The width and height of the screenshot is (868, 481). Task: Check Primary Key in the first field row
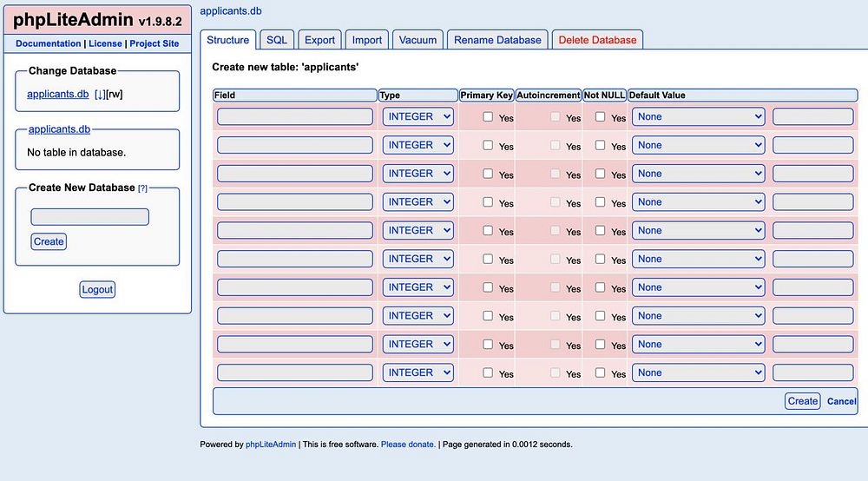488,116
